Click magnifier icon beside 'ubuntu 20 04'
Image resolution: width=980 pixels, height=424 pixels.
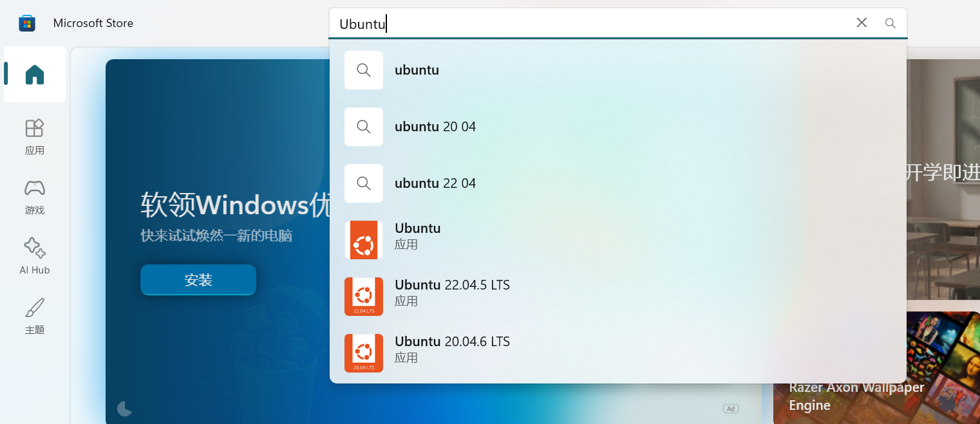(x=364, y=127)
